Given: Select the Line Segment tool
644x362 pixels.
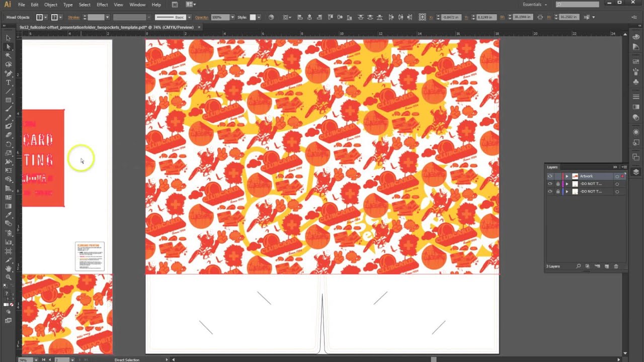Looking at the screenshot, I should tap(8, 92).
